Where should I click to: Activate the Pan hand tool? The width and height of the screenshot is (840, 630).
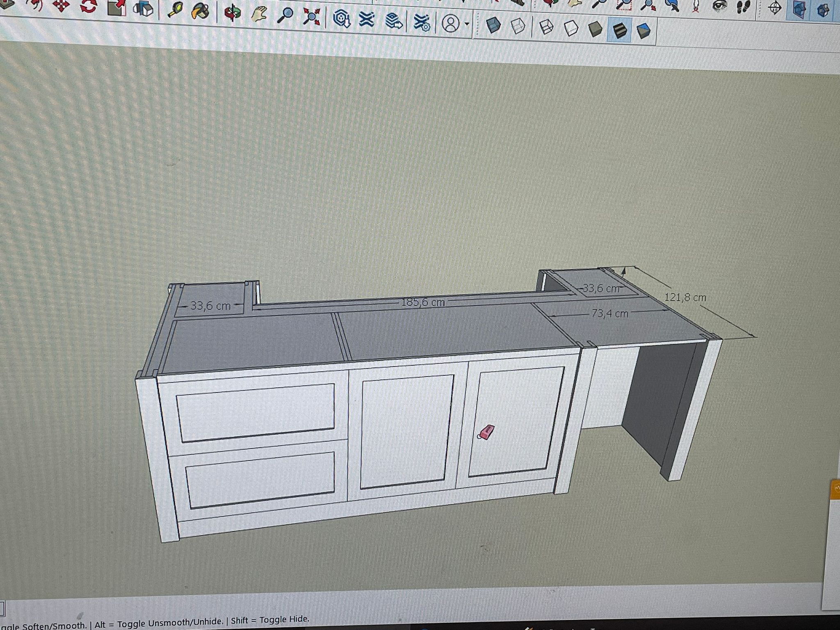(258, 15)
